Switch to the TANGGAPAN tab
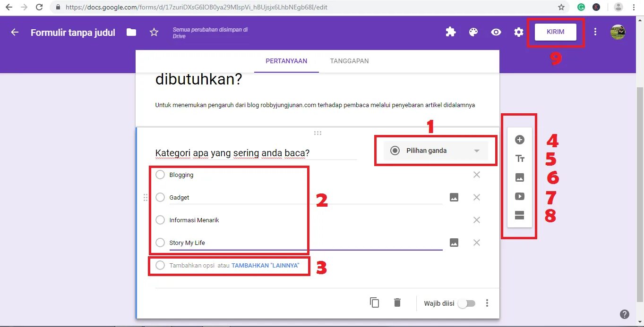 [x=350, y=61]
